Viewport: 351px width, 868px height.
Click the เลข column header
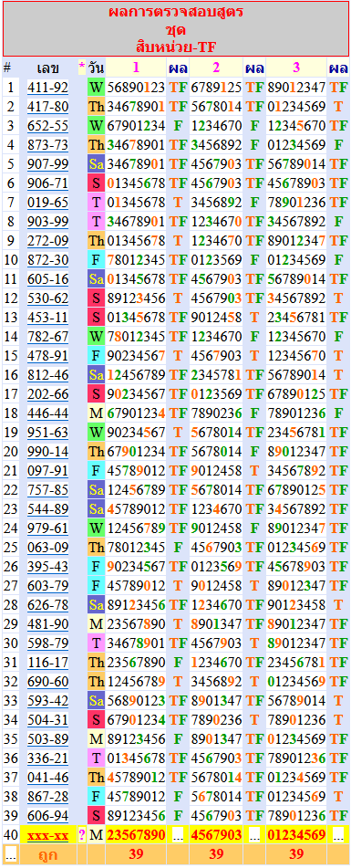[x=48, y=68]
